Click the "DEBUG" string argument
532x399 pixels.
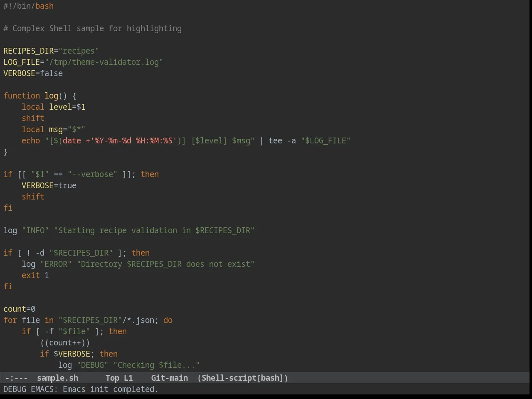click(92, 365)
